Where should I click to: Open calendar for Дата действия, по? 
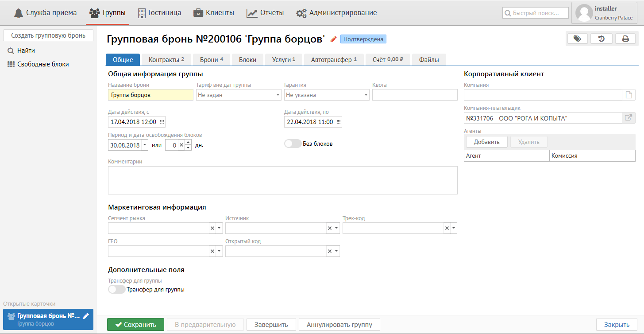pos(338,122)
